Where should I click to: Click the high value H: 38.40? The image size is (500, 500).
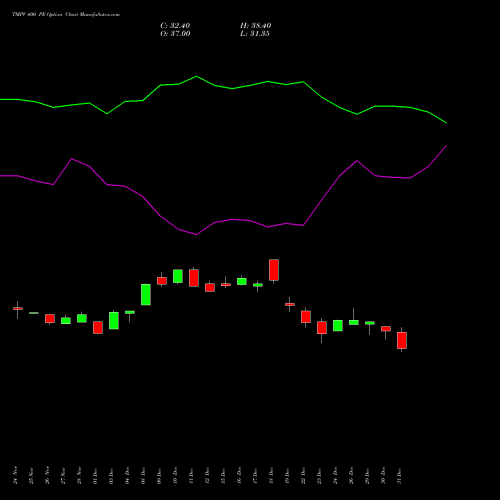[x=256, y=26]
